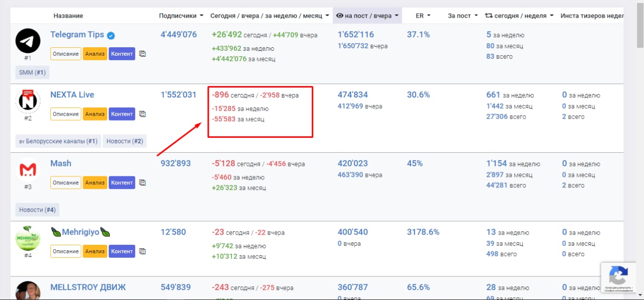Screen dimensions: 644x300
Task: Open the на пост / вчера views sort dropdown
Action: 367,16
